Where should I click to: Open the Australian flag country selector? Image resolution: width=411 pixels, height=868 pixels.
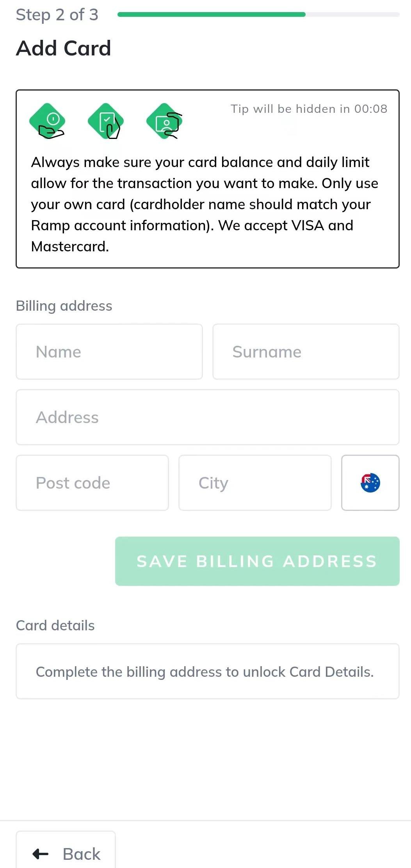(370, 483)
